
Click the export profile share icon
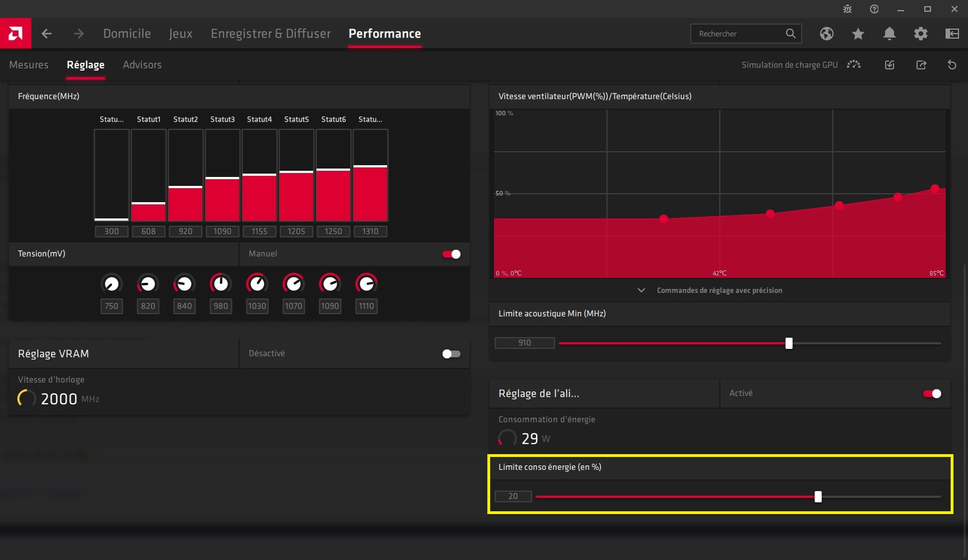tap(921, 65)
